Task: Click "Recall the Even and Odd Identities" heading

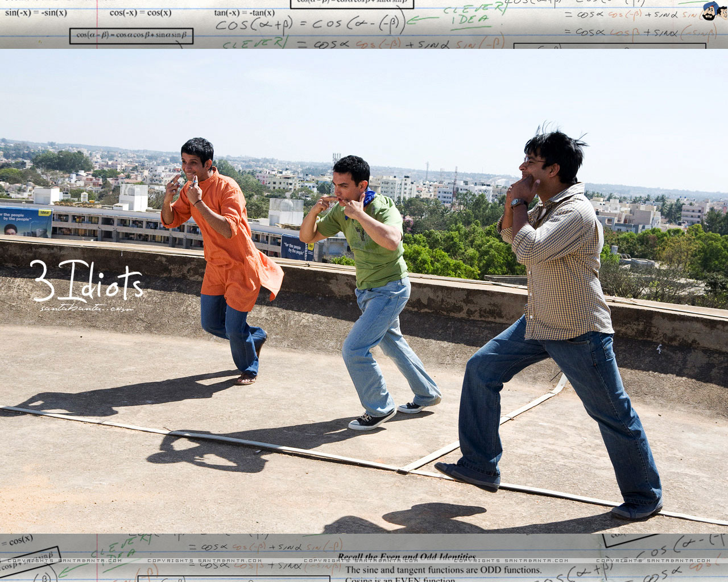Action: click(x=407, y=557)
